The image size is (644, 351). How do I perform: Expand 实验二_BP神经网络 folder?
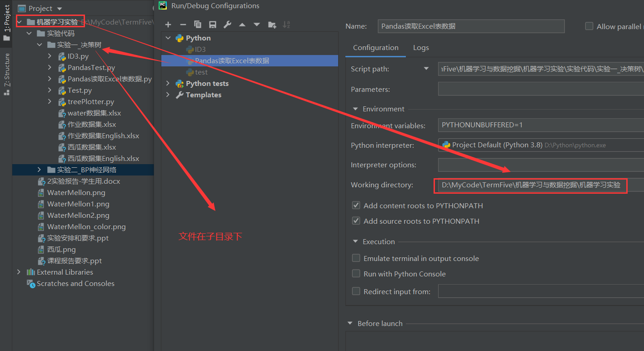click(x=40, y=170)
